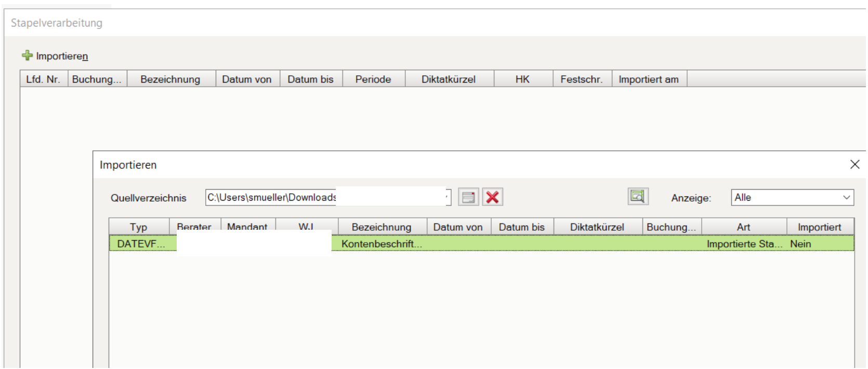Expand the Quellverzeichnis path dropdown arrow

448,197
